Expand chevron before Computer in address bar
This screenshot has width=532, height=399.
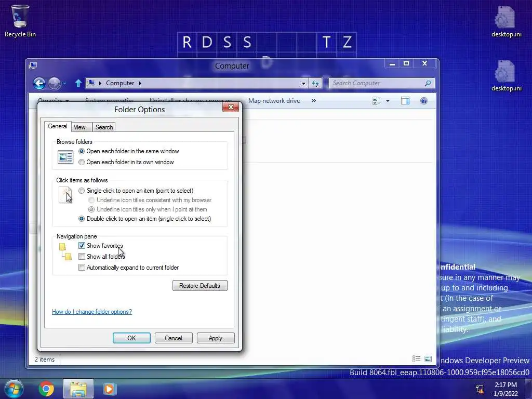[100, 83]
